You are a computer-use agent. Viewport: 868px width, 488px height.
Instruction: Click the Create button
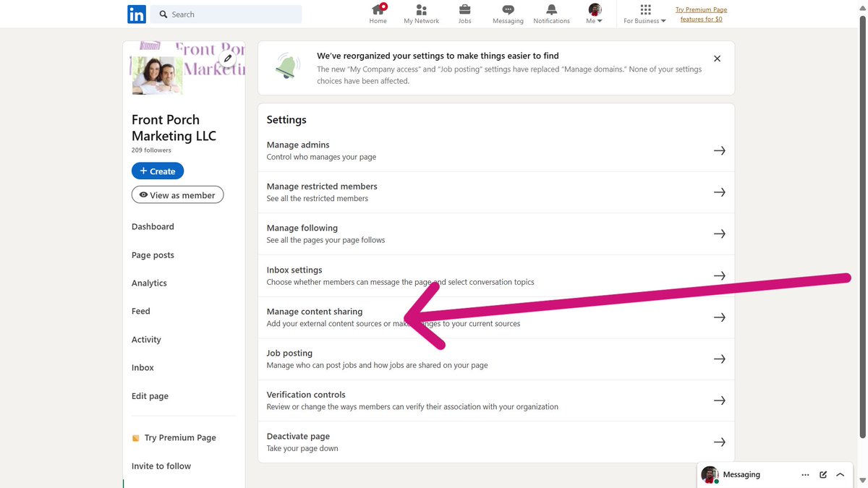(158, 171)
